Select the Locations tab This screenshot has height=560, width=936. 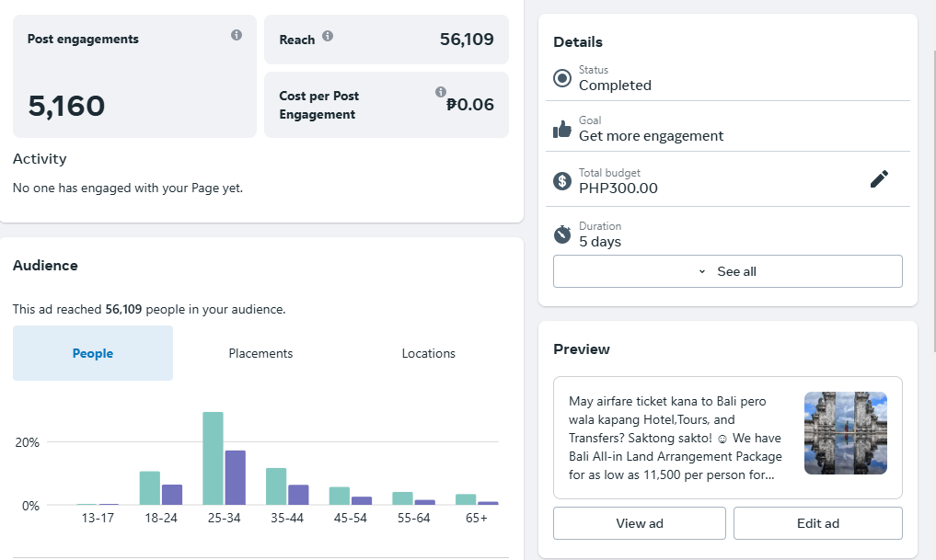click(x=428, y=353)
